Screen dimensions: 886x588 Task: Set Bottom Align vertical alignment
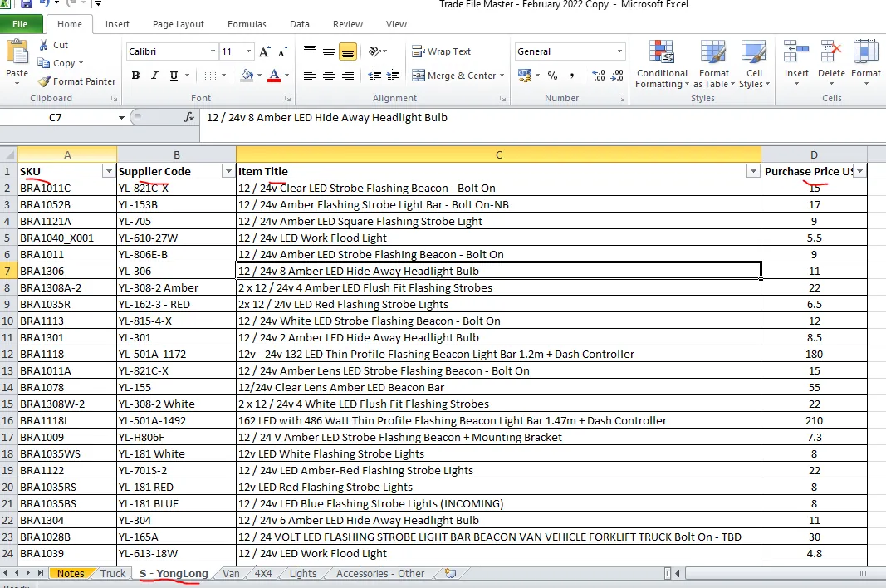[x=348, y=51]
